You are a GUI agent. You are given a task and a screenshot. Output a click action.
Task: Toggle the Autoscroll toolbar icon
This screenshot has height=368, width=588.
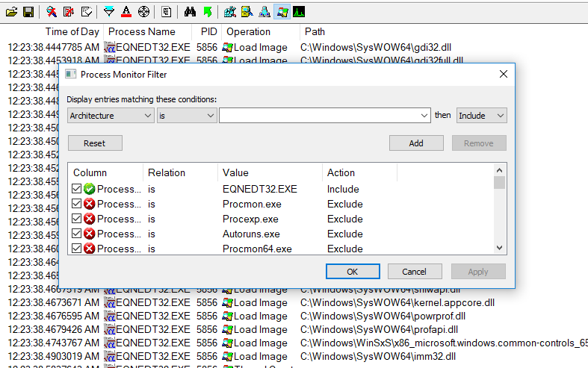pos(69,12)
